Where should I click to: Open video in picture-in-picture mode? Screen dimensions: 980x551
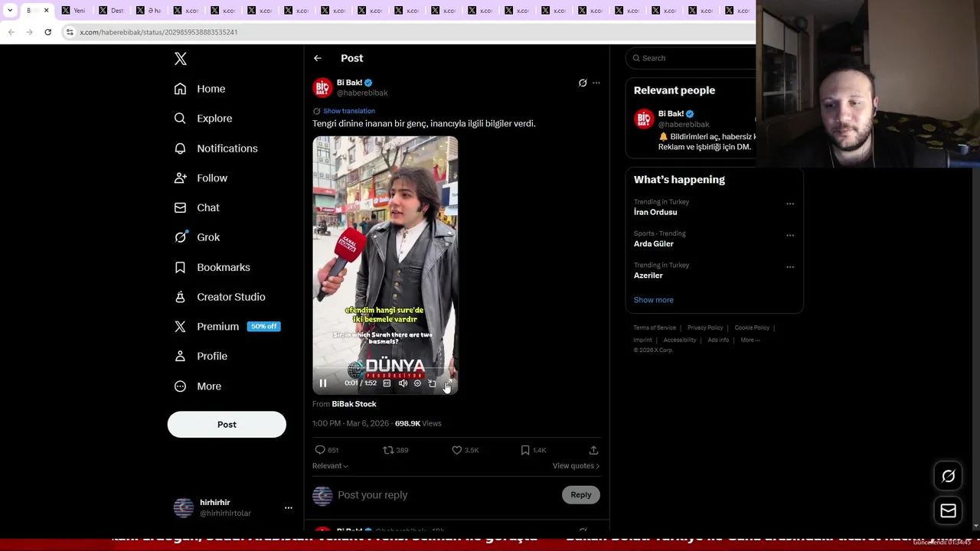tap(432, 383)
